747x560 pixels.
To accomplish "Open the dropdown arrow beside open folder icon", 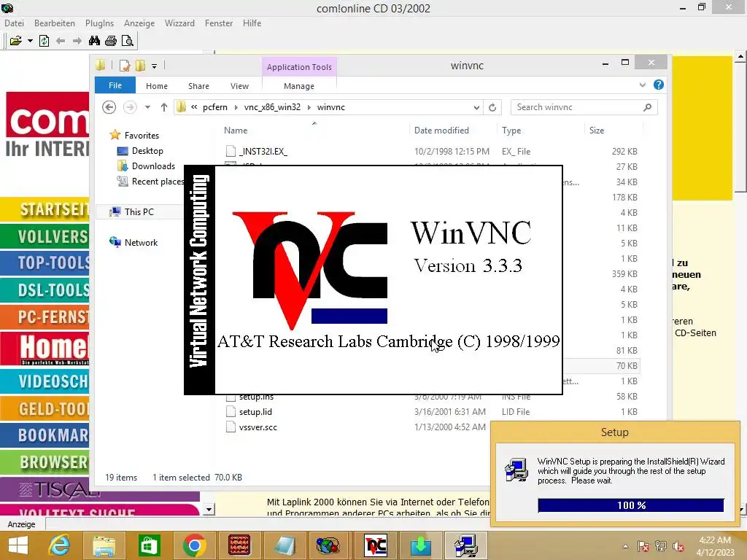I will tap(30, 41).
